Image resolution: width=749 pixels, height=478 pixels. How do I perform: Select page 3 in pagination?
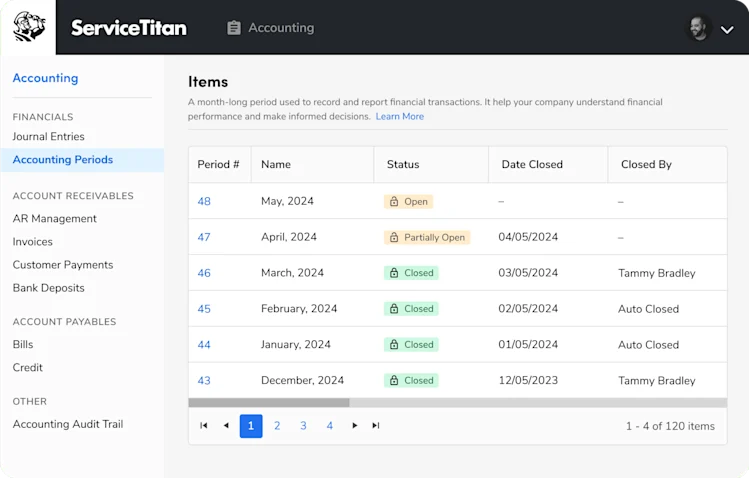pyautogui.click(x=303, y=426)
